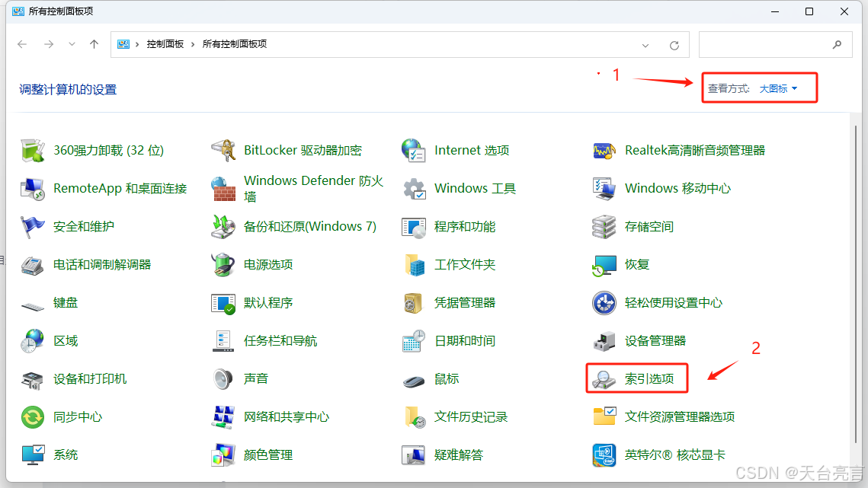Open 文件资源管理器选项 folder icon
The image size is (868, 488).
(x=604, y=416)
